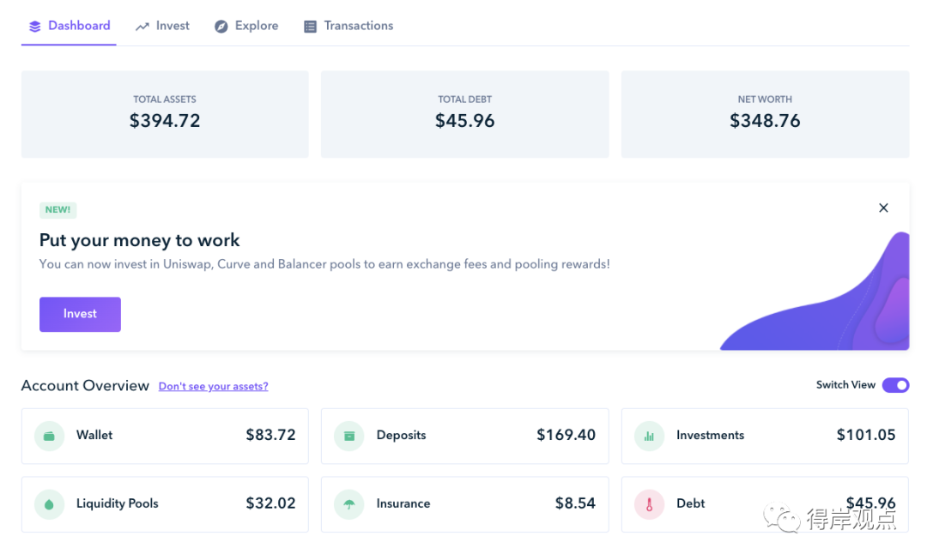This screenshot has width=927, height=560.
Task: Click the Invest trend-line icon
Action: 142,27
